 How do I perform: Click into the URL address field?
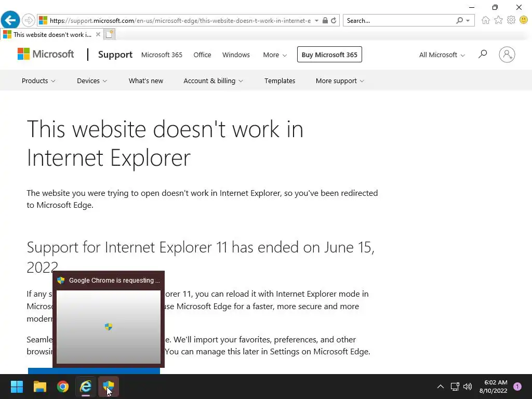[180, 20]
